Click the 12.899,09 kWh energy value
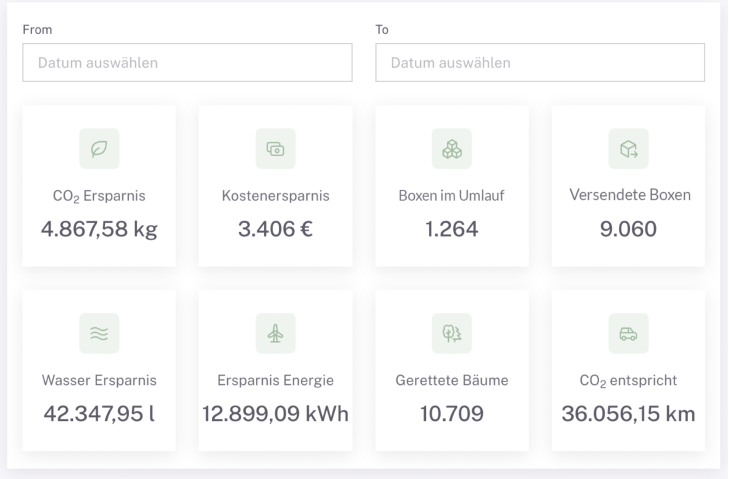This screenshot has height=479, width=729. (275, 414)
